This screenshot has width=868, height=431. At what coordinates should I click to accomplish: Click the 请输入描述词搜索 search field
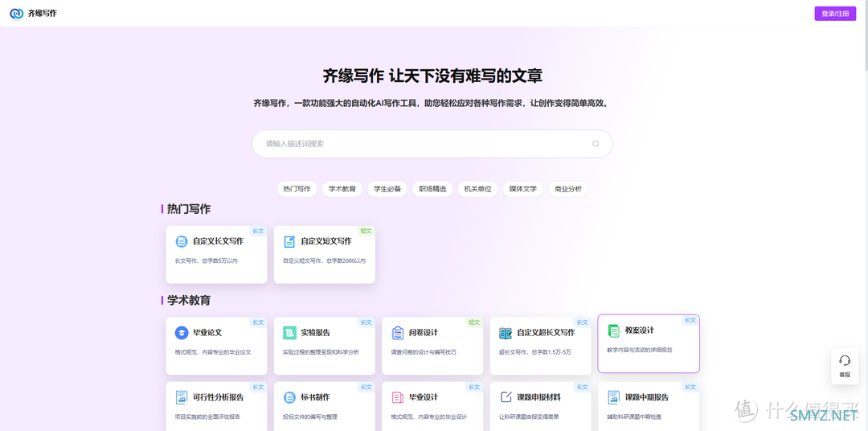click(x=432, y=144)
